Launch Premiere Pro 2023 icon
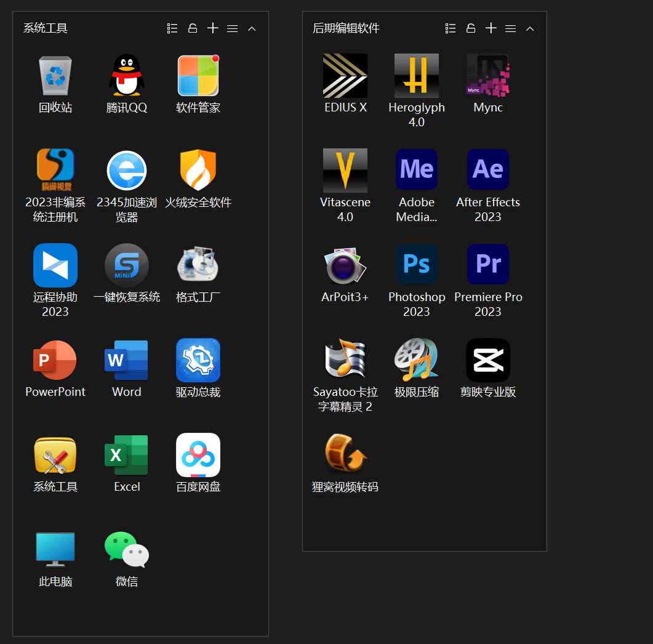The width and height of the screenshot is (653, 644). [x=488, y=264]
